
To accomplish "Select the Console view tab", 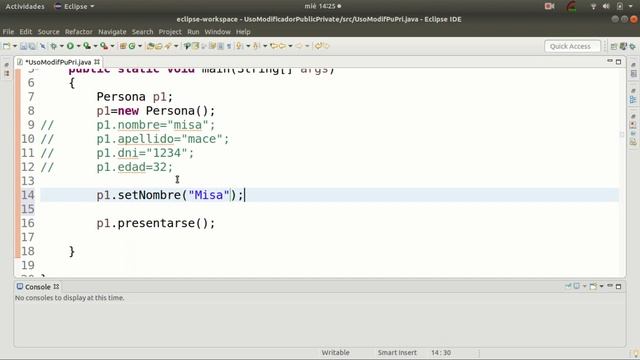I will click(38, 287).
